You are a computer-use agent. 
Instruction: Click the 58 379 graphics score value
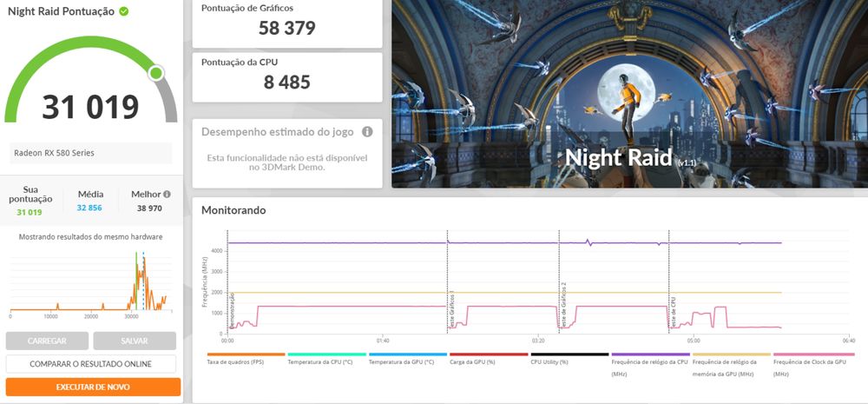pyautogui.click(x=286, y=28)
